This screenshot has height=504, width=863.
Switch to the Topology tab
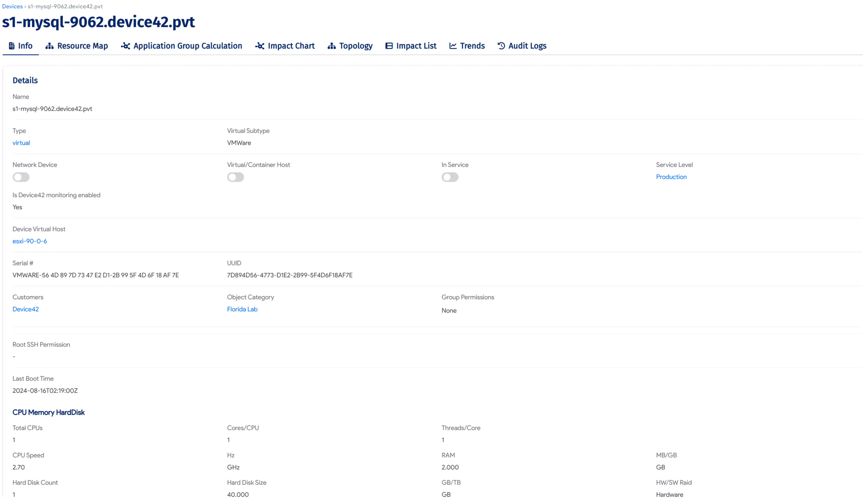tap(350, 46)
